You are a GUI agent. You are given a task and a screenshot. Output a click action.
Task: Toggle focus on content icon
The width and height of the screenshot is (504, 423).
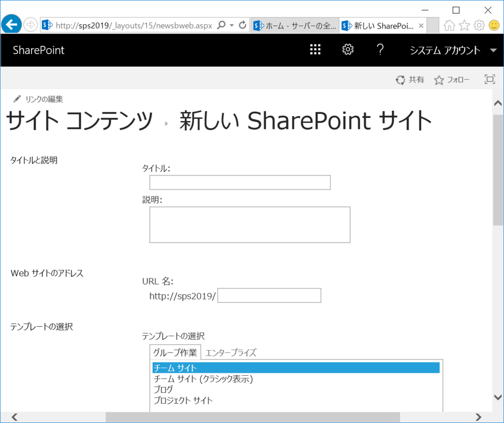(490, 79)
